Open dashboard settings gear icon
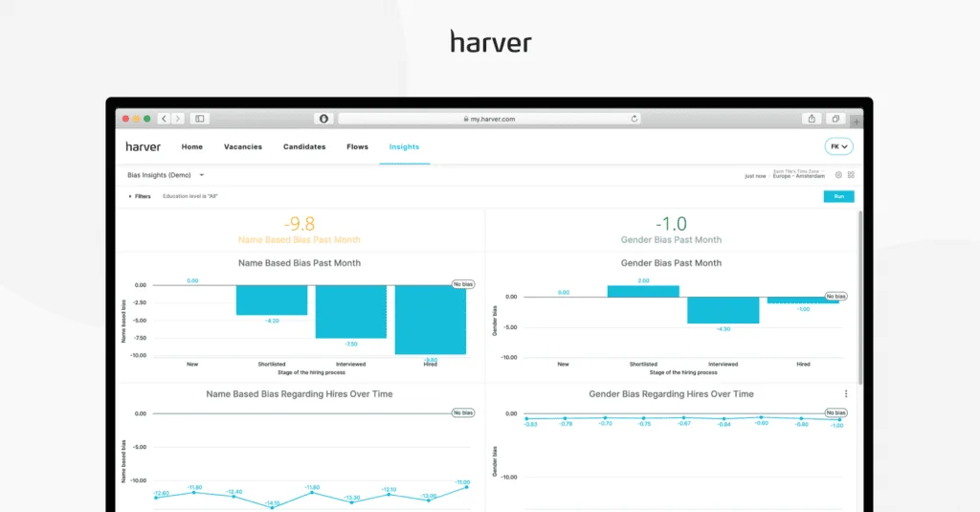The image size is (980, 512). click(838, 175)
